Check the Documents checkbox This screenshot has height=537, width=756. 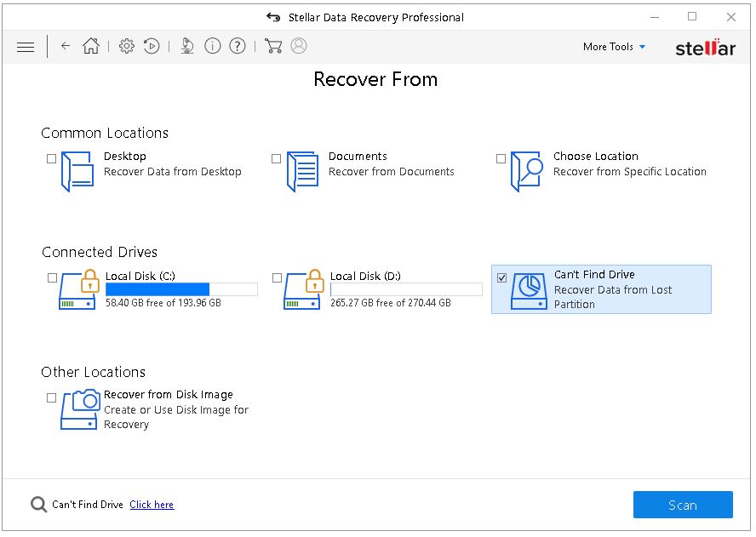[x=277, y=158]
